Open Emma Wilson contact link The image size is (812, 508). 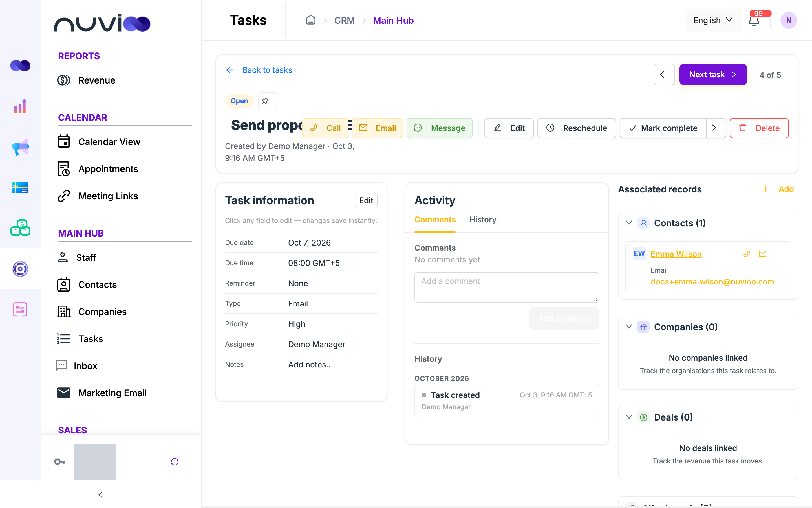point(676,254)
